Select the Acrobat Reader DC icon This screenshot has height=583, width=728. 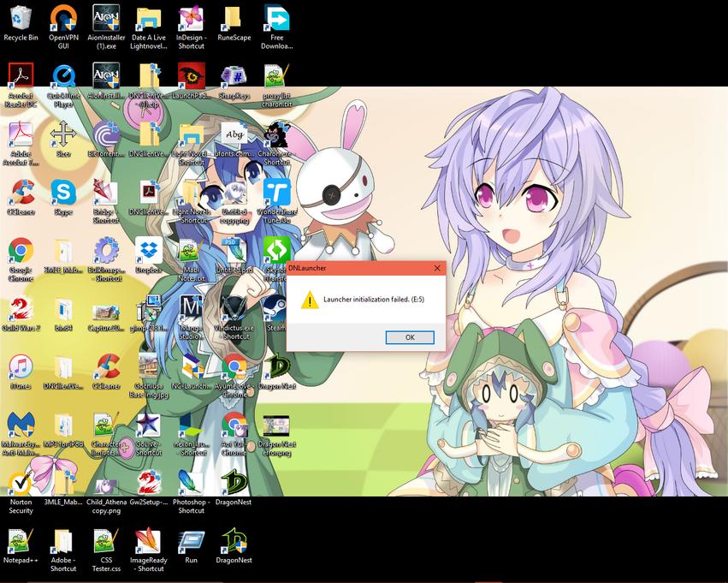coord(21,75)
